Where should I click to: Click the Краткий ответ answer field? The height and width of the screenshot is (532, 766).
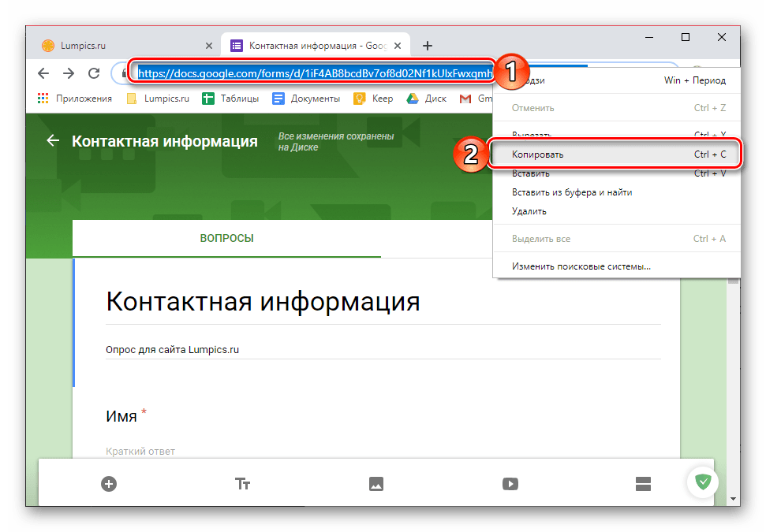140,452
